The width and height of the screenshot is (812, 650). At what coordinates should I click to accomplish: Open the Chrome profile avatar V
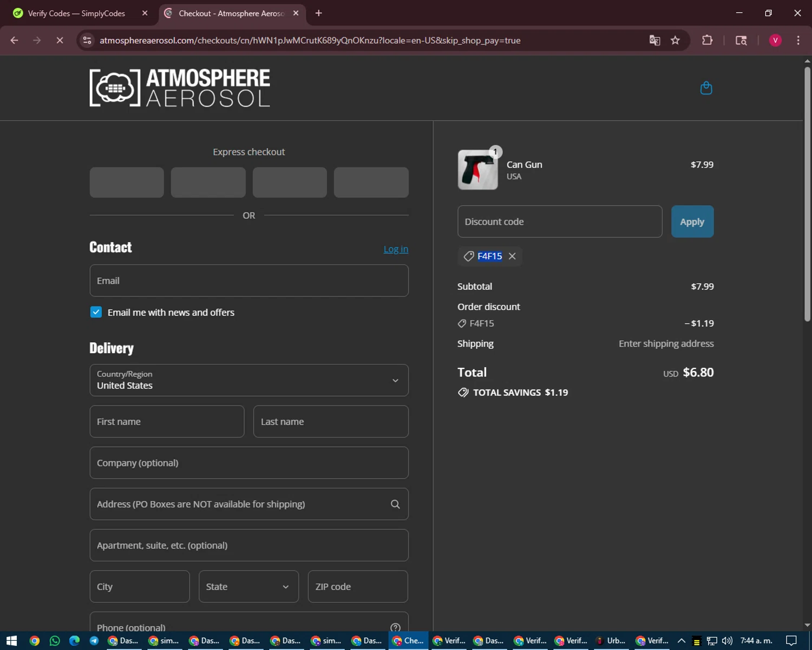(775, 40)
